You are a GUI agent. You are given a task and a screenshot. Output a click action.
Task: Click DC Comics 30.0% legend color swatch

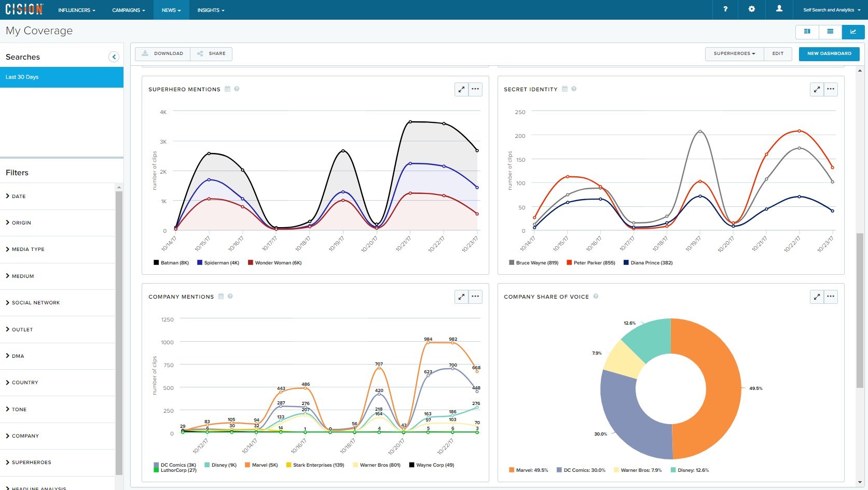coord(559,470)
